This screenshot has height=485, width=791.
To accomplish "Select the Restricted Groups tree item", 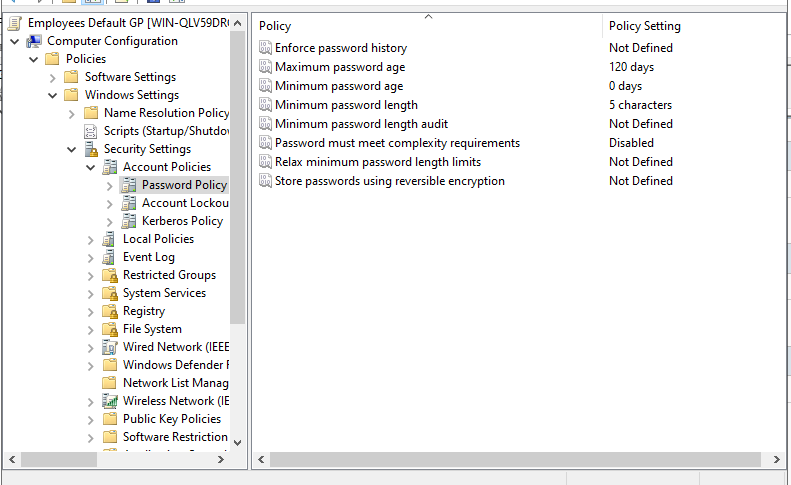I will (x=169, y=275).
